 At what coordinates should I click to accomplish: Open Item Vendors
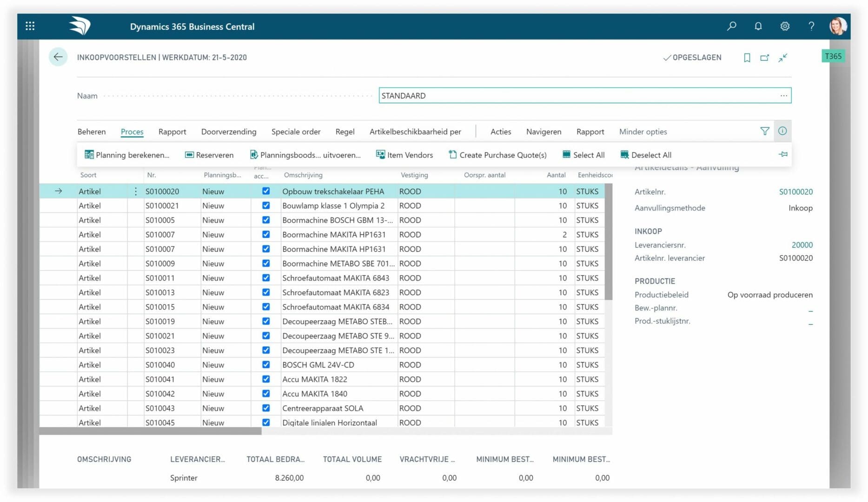click(404, 155)
